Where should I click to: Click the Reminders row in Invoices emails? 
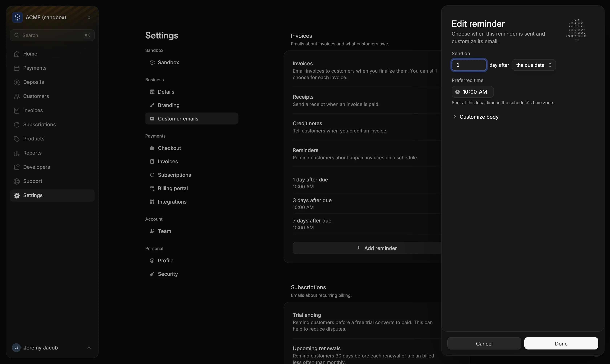click(x=367, y=154)
